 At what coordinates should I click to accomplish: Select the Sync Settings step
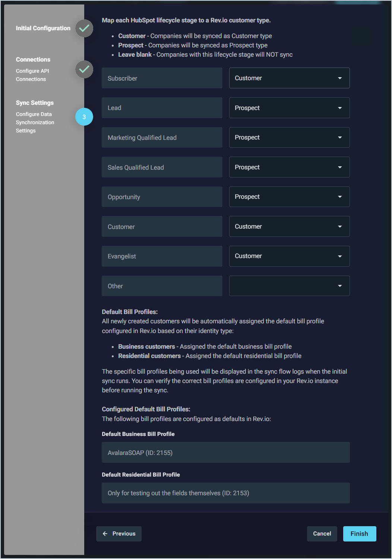[x=35, y=103]
